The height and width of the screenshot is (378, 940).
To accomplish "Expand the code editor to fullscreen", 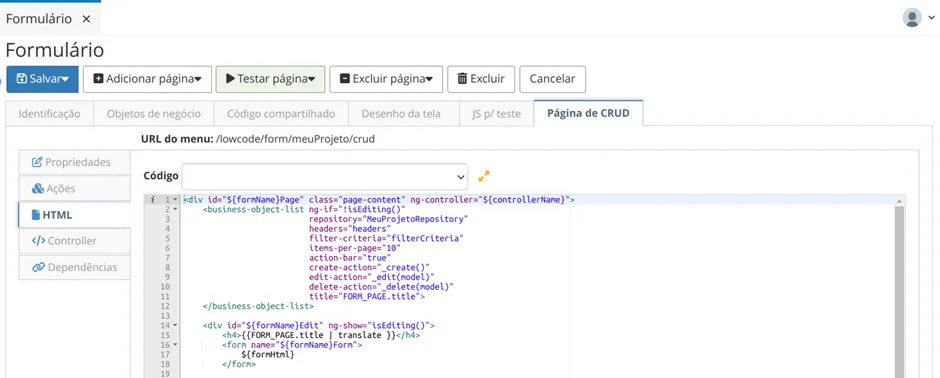I will [x=484, y=176].
